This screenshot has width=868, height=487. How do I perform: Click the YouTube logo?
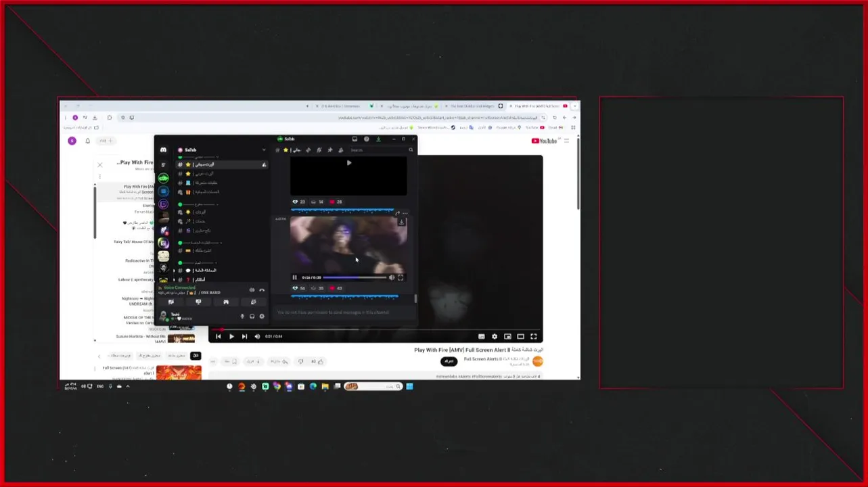(544, 141)
